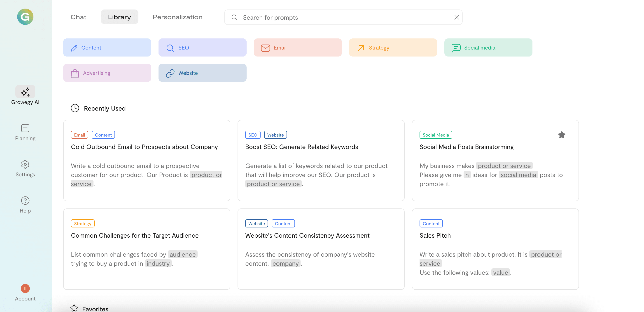The image size is (644, 312).
Task: Click Strategy tag on Common Challenges card
Action: tap(83, 224)
